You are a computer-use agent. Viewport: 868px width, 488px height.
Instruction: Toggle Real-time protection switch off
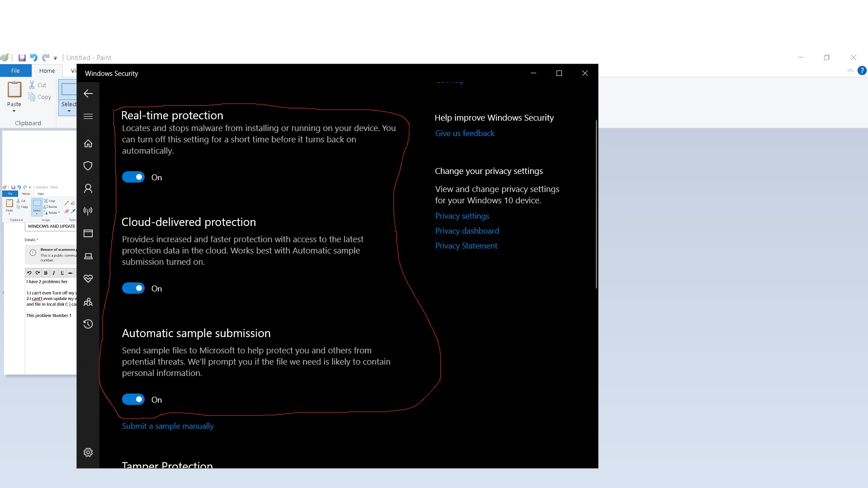(x=133, y=177)
